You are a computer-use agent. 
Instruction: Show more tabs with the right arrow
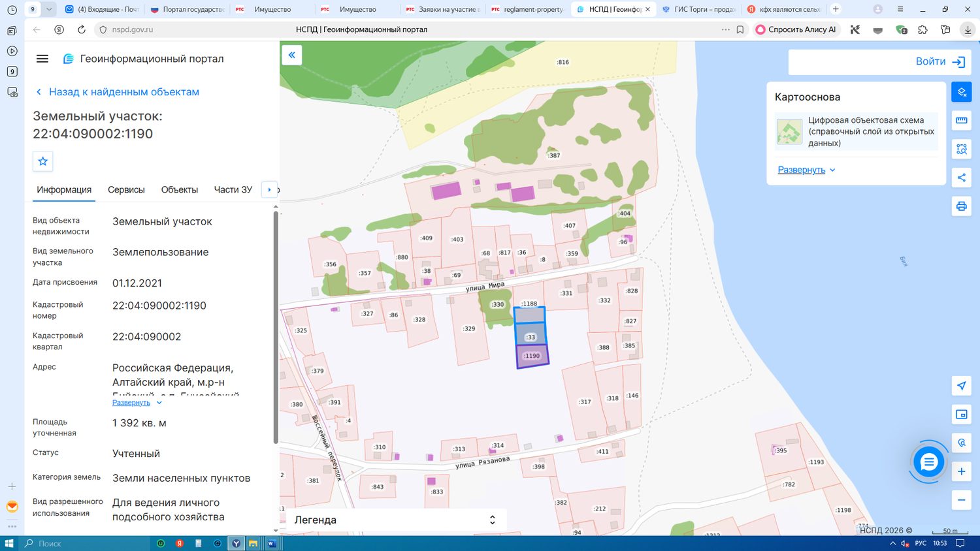click(x=269, y=189)
